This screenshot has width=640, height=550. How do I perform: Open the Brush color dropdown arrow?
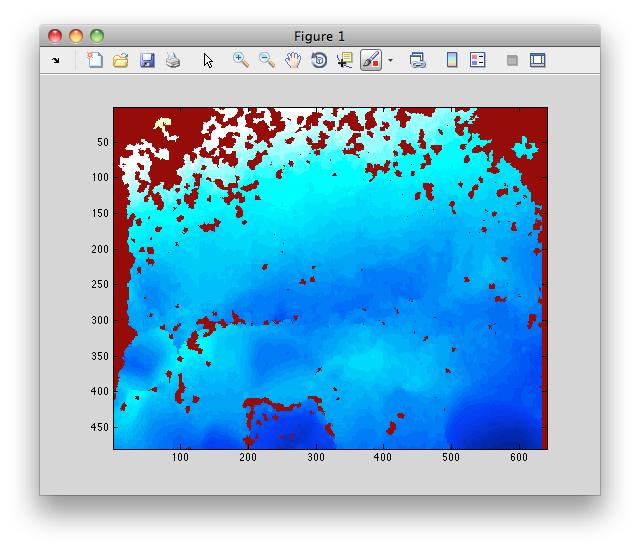(390, 60)
